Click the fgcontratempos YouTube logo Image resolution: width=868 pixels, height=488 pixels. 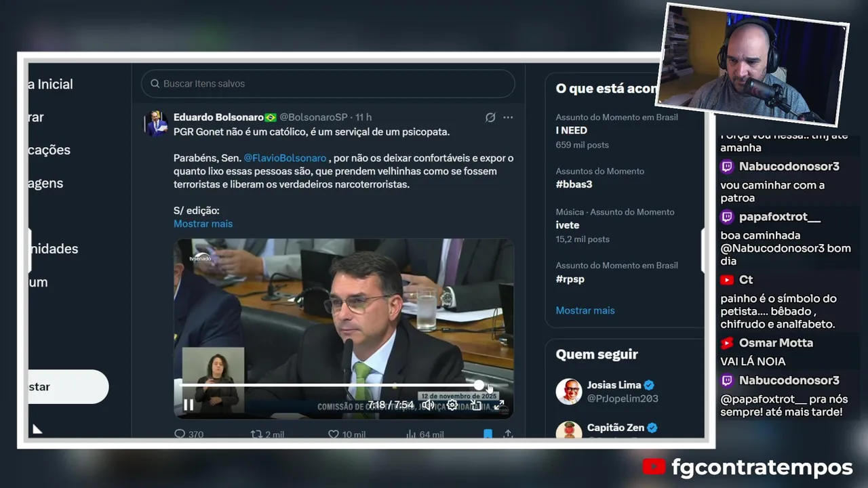[654, 467]
